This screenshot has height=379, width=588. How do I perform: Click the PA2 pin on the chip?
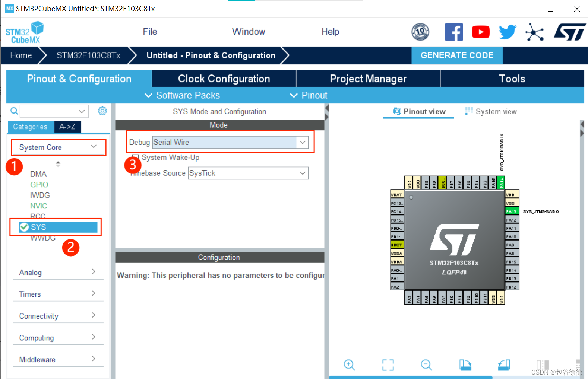point(397,287)
